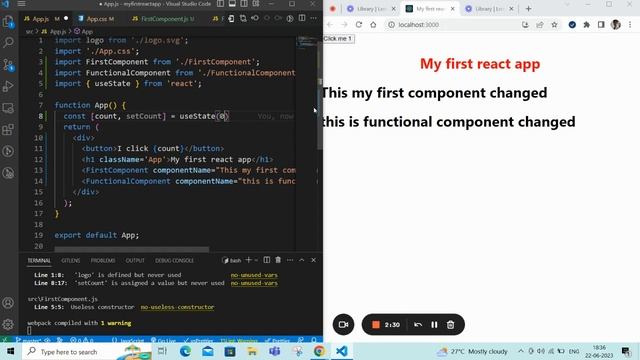Open Chrome profile avatar
Image resolution: width=640 pixels, height=360 pixels.
tap(616, 25)
